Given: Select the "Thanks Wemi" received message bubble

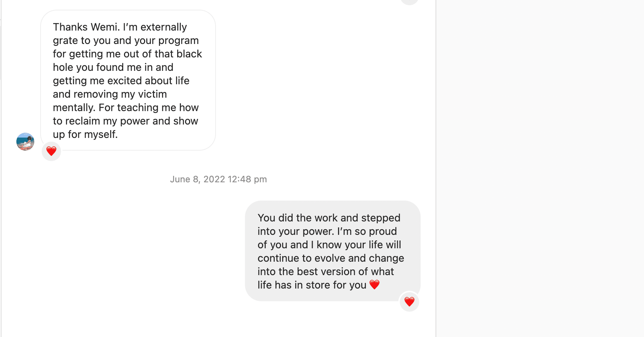Looking at the screenshot, I should [x=128, y=80].
